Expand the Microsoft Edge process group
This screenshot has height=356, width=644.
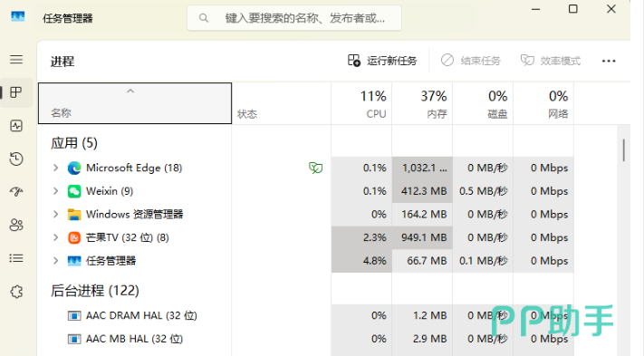coord(55,168)
